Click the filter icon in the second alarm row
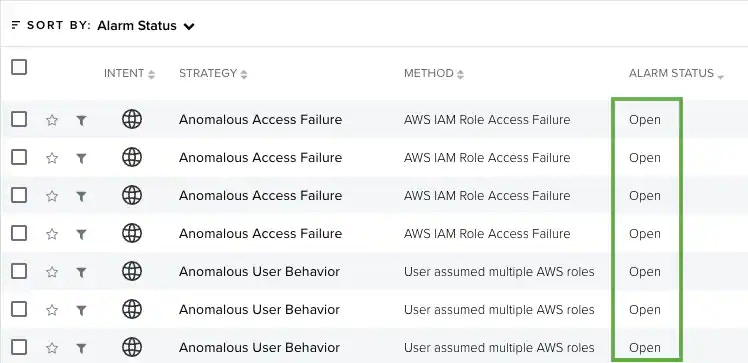This screenshot has width=748, height=363. pyautogui.click(x=82, y=158)
